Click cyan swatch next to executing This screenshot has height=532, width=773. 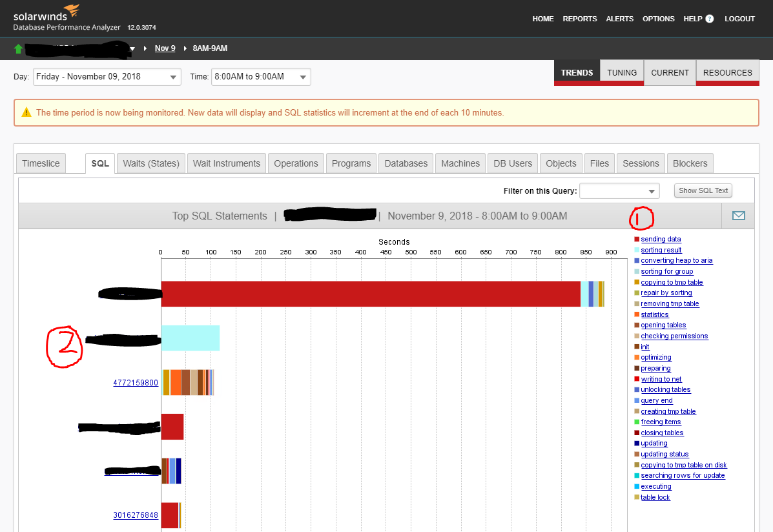(x=637, y=487)
